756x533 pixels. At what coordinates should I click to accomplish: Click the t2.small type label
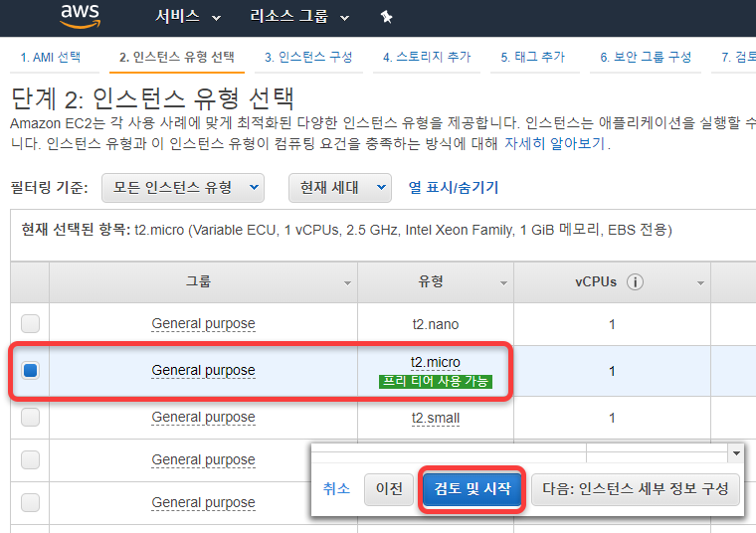tap(436, 418)
